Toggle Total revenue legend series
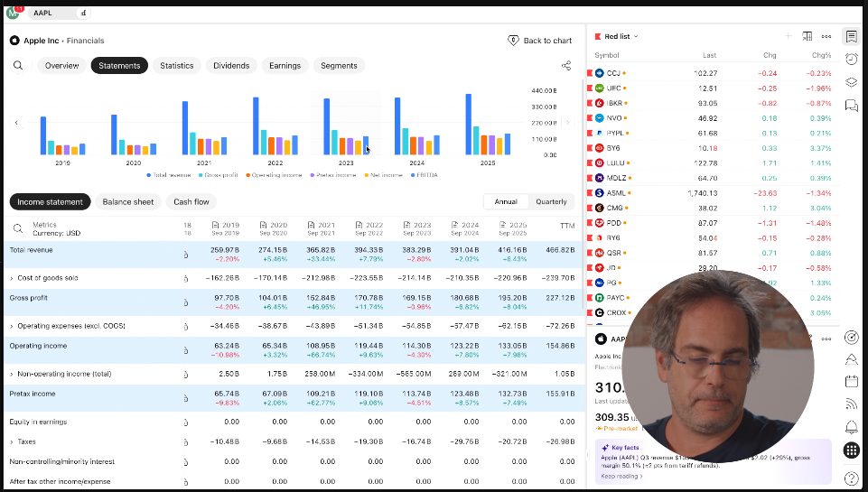868x492 pixels. 169,175
